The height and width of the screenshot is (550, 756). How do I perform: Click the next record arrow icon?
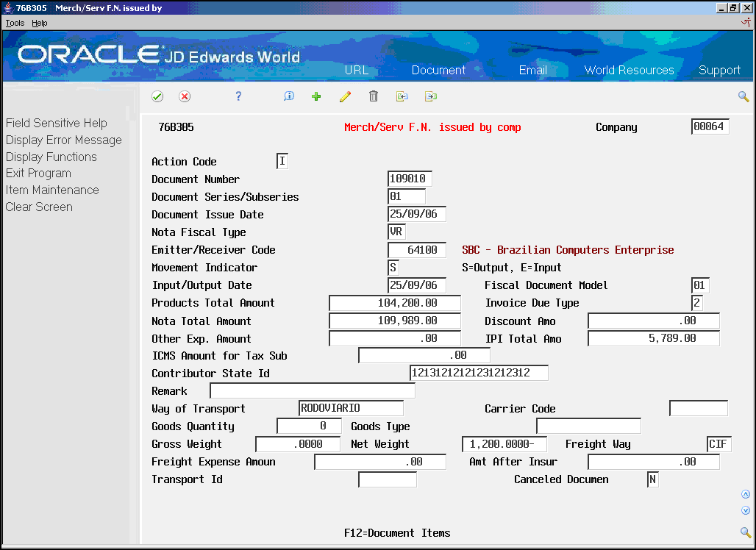[431, 96]
